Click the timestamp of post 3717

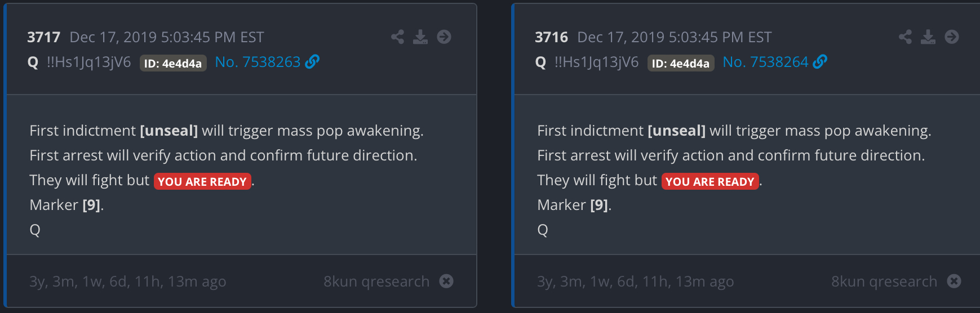point(166,37)
